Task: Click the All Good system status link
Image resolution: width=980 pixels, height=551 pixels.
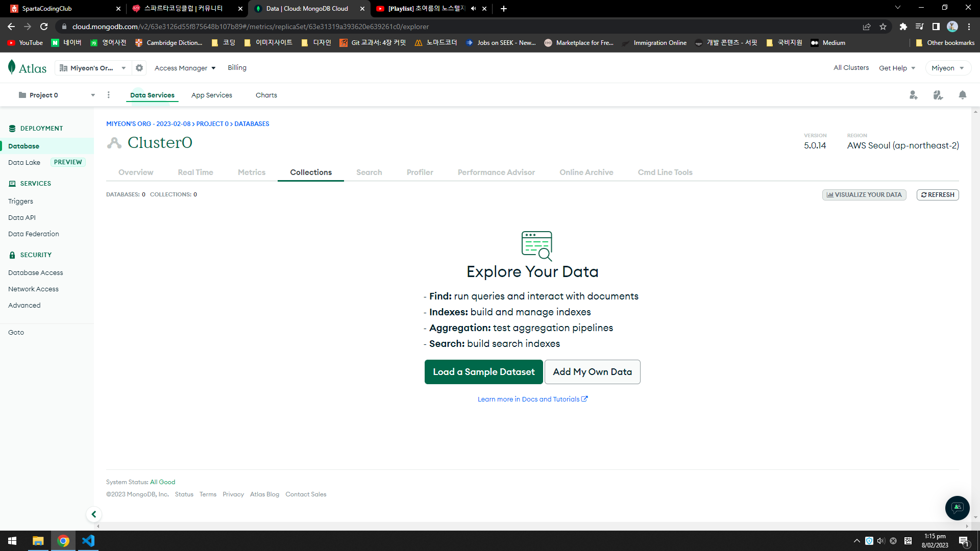Action: (162, 482)
